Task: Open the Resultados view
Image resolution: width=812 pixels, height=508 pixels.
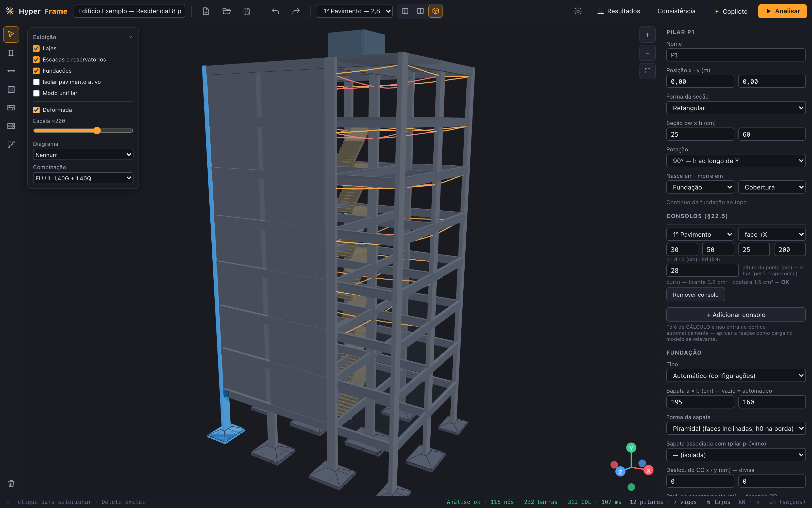Action: 618,11
